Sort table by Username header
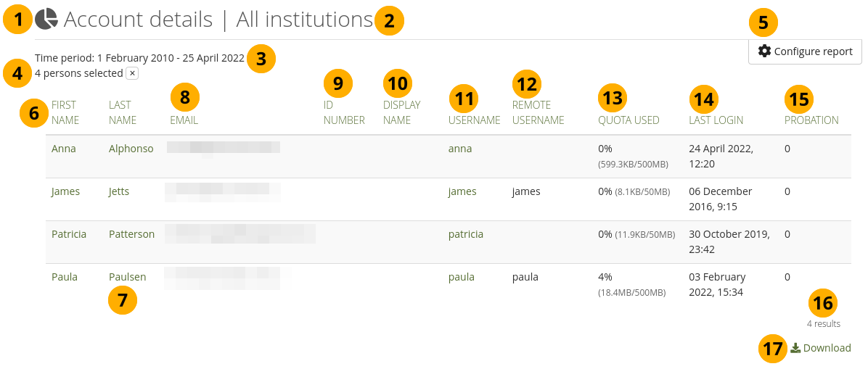 point(474,120)
